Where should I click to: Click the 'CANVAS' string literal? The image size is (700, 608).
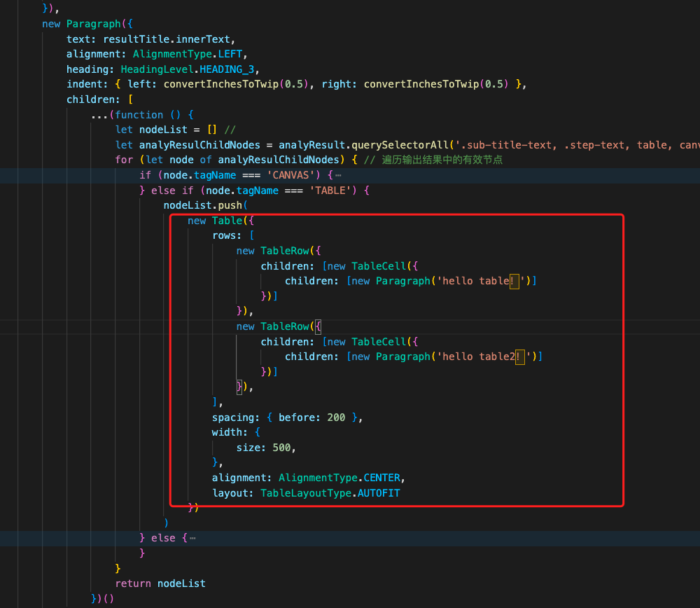(290, 175)
